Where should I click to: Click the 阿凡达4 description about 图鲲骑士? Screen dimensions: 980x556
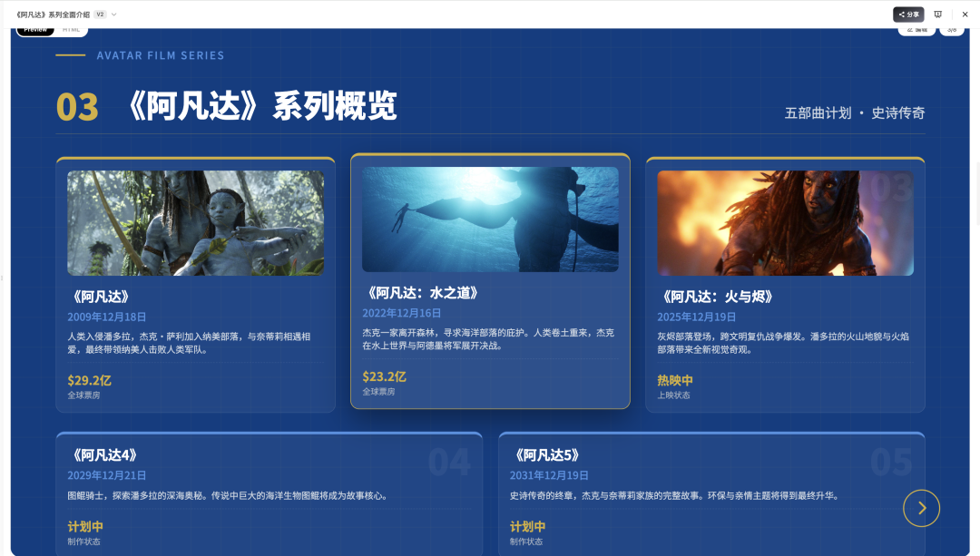228,496
